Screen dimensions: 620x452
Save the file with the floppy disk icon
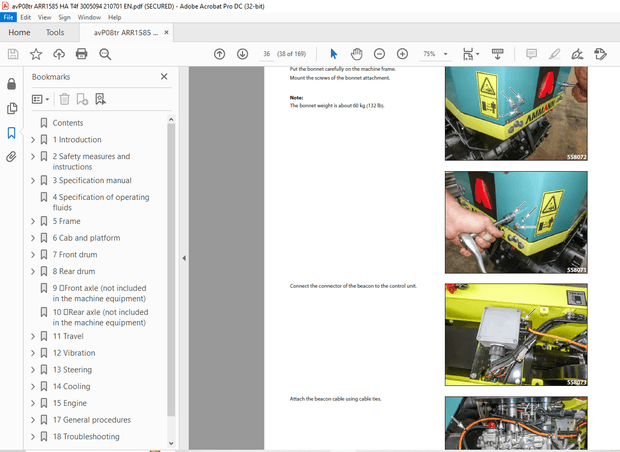pyautogui.click(x=13, y=54)
